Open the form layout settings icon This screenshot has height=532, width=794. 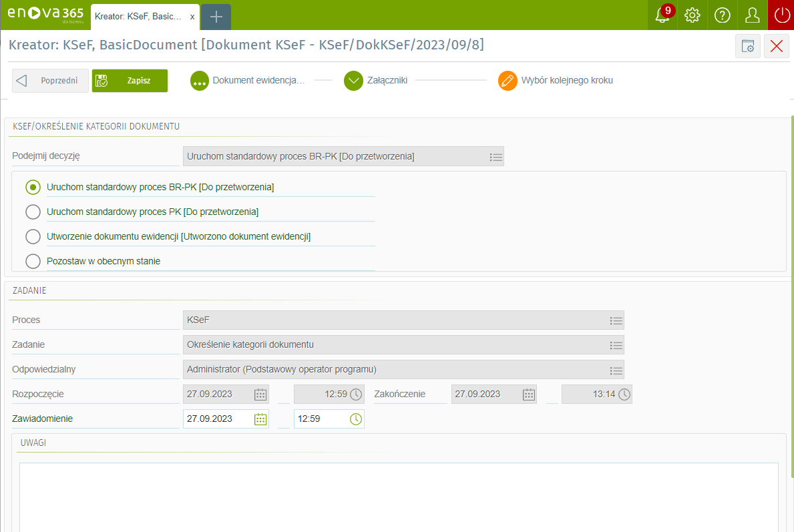tap(748, 46)
